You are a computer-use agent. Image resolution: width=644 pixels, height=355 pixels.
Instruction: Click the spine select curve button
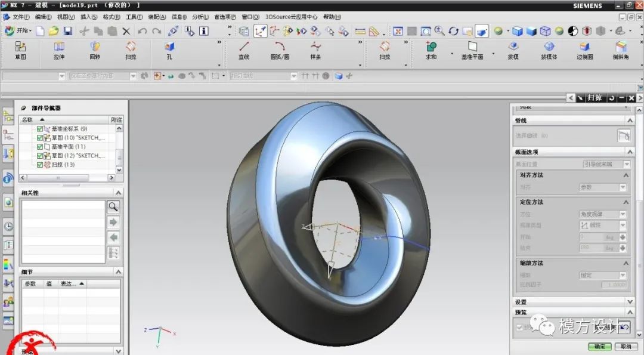click(x=624, y=135)
